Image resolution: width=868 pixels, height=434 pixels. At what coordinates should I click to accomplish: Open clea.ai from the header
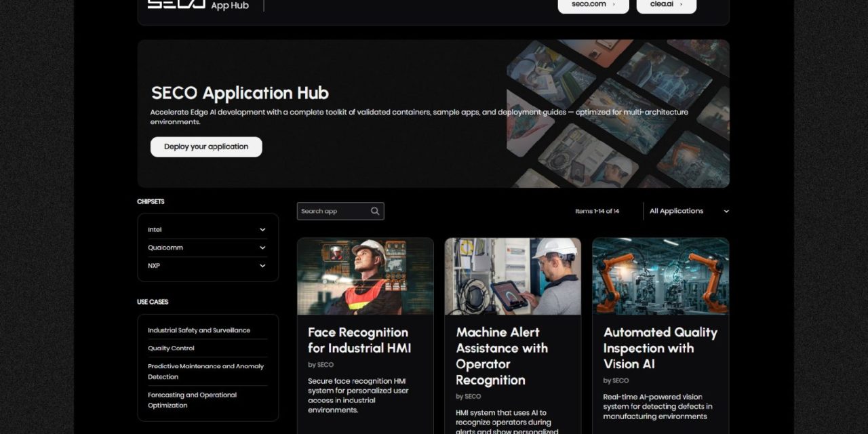[x=666, y=4]
